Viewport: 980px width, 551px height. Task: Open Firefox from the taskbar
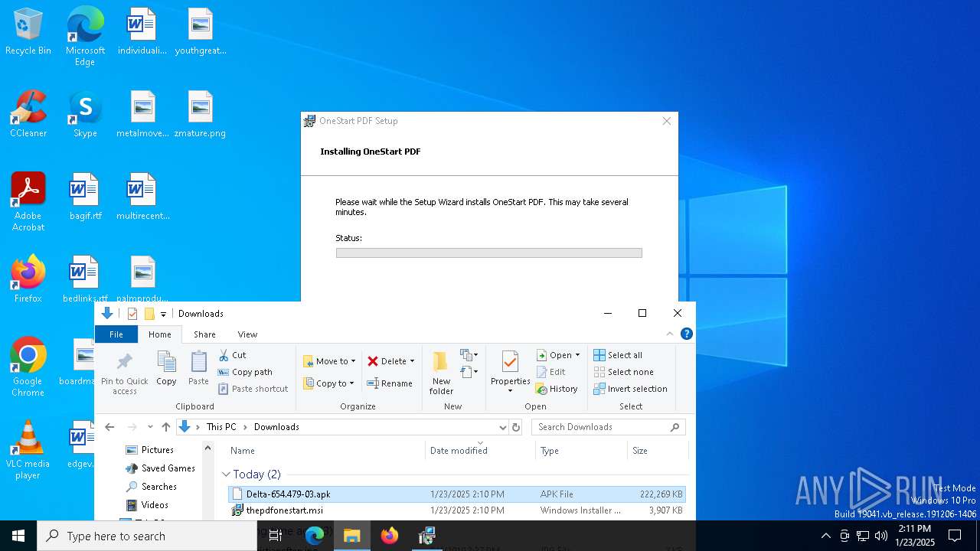[390, 536]
